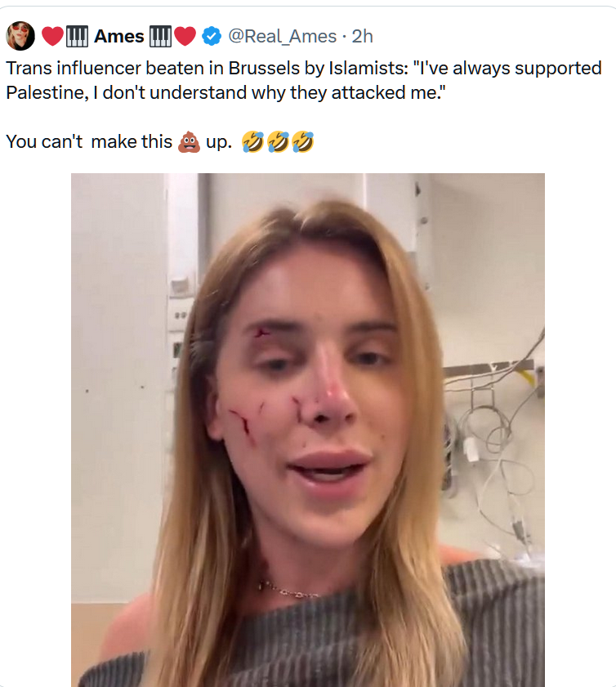Click the middle laughing emoji
The height and width of the screenshot is (687, 616).
tap(278, 142)
